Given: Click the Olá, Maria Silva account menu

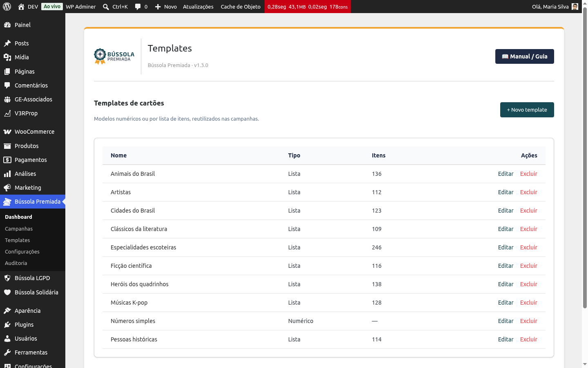Looking at the screenshot, I should click(555, 7).
